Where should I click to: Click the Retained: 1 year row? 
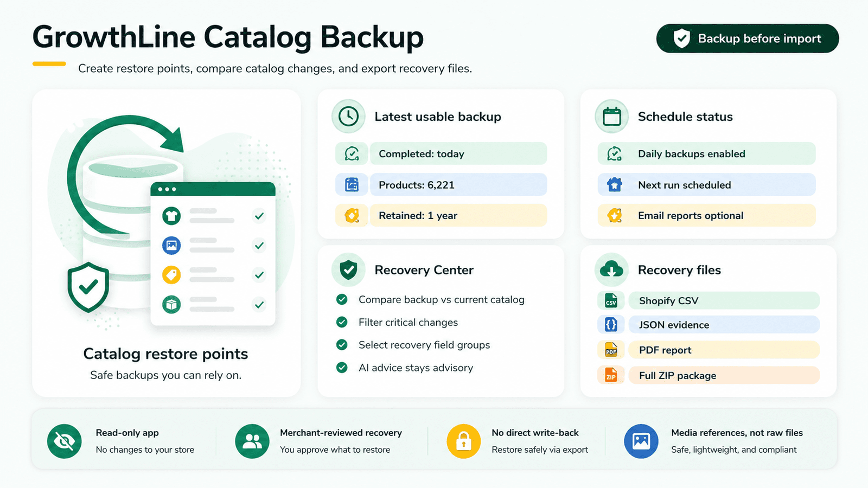coord(458,216)
